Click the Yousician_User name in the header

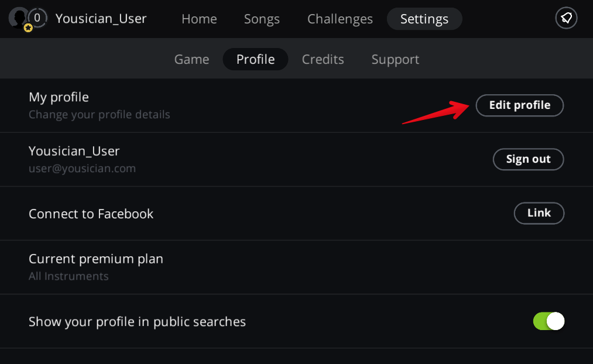pyautogui.click(x=101, y=19)
